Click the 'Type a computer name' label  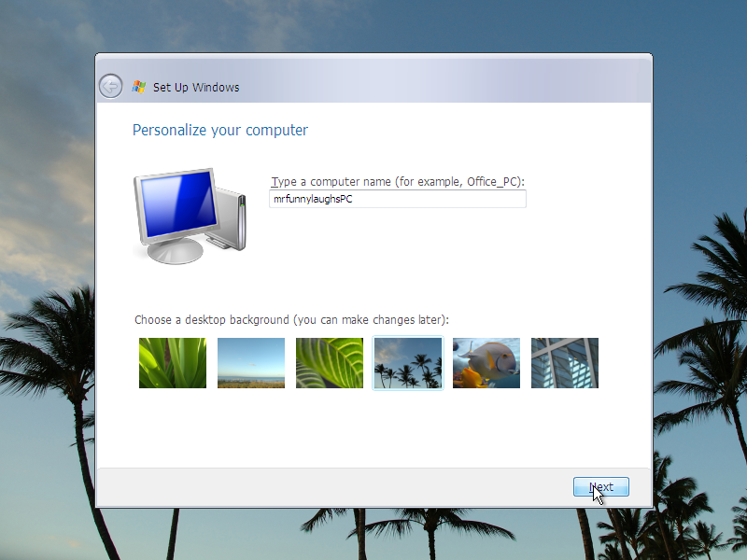[398, 182]
